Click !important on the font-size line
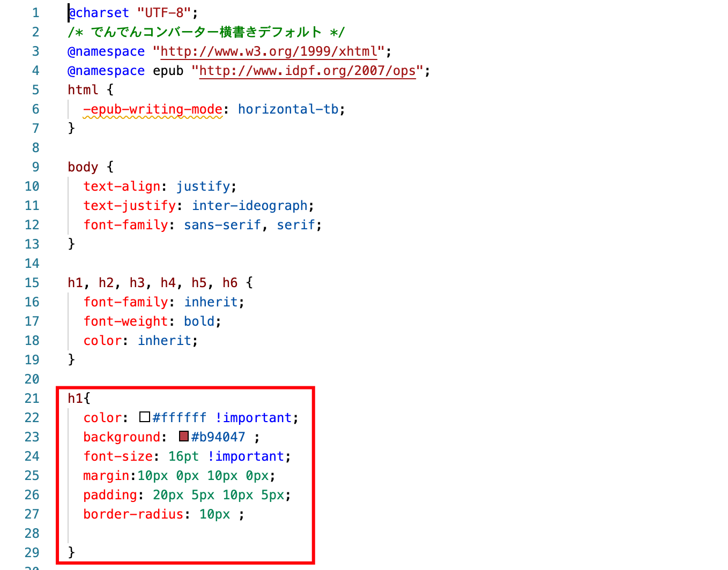Screen dimensions: 728x570 click(x=246, y=456)
